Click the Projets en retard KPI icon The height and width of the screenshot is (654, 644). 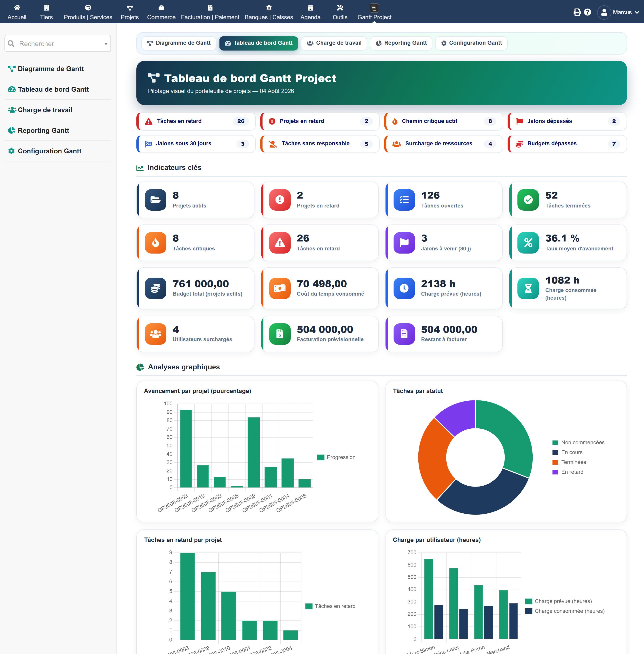click(x=280, y=200)
